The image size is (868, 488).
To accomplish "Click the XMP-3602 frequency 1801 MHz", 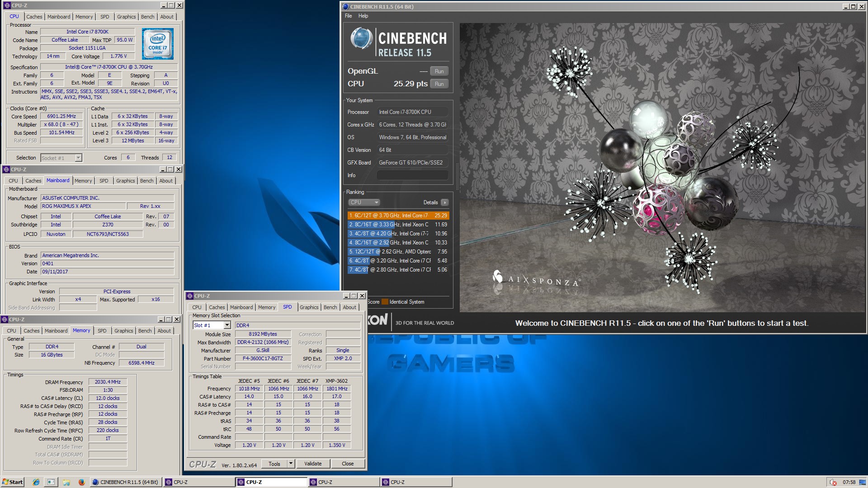I will click(x=337, y=389).
